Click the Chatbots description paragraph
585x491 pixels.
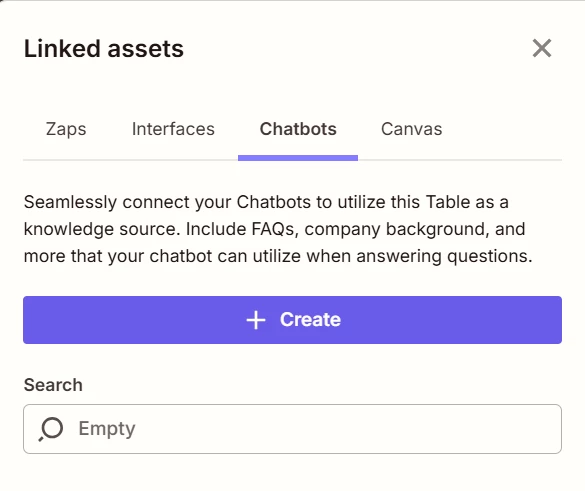click(x=278, y=229)
